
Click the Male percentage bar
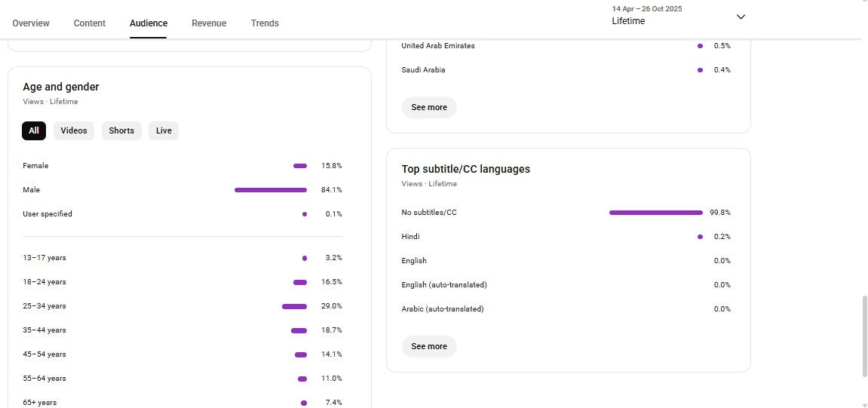pyautogui.click(x=271, y=190)
